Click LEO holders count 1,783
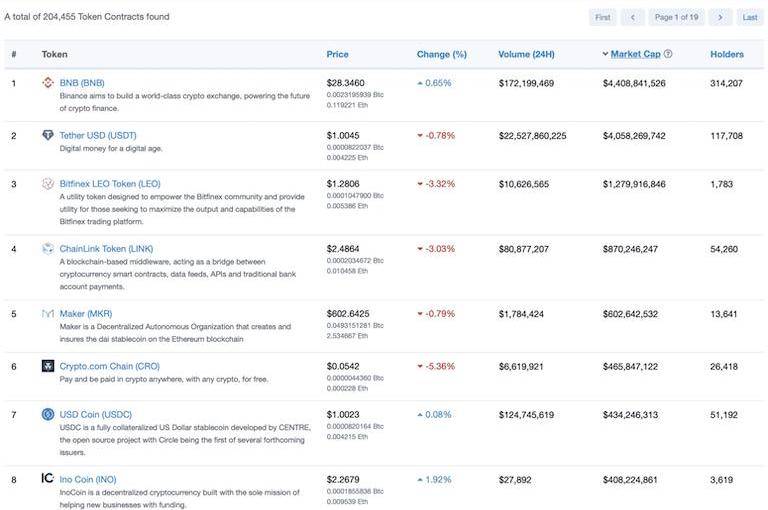This screenshot has height=510, width=768. click(x=721, y=184)
